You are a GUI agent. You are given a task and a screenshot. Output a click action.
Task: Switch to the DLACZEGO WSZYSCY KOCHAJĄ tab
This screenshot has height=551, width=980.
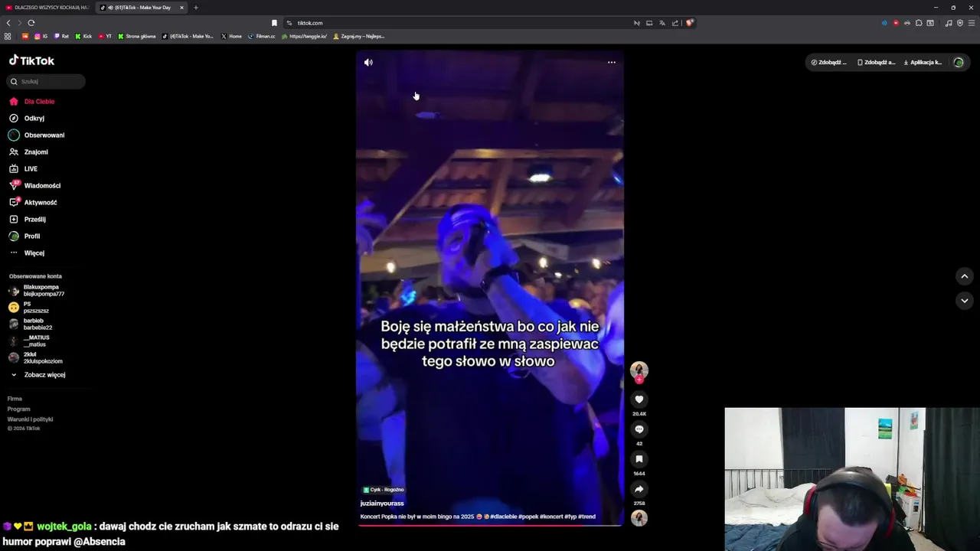[x=47, y=8]
